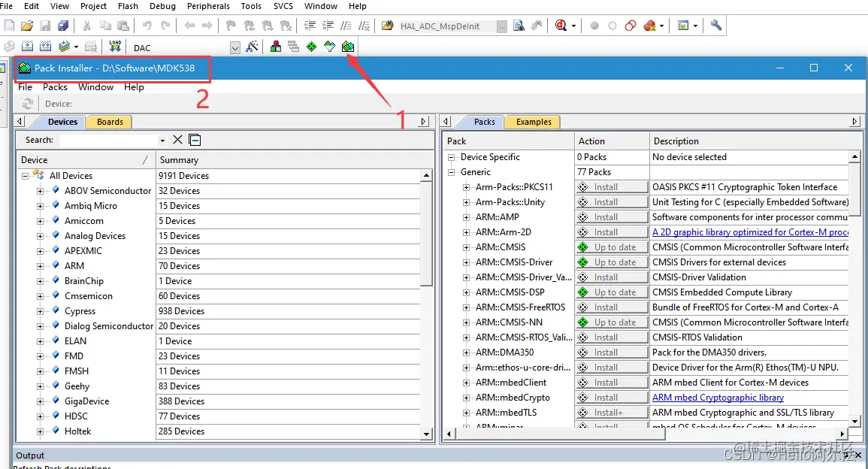Install the ARM::AMP pack
Screen dimensions: 868x469
pyautogui.click(x=612, y=217)
